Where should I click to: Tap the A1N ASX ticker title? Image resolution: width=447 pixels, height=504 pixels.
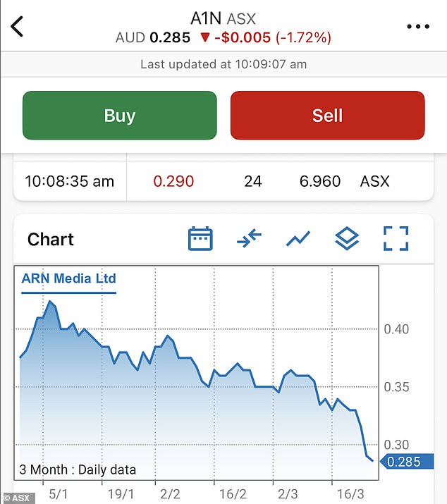pos(223,18)
